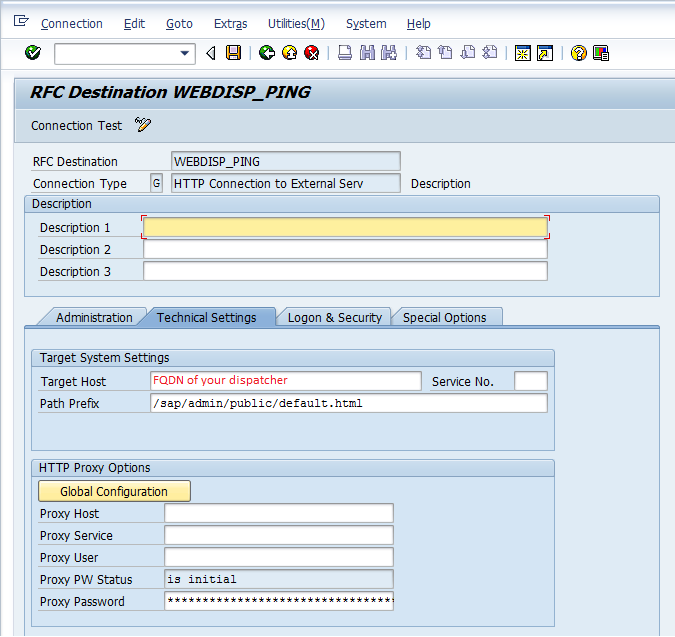
Task: Switch to the Administration tab
Action: [x=94, y=317]
